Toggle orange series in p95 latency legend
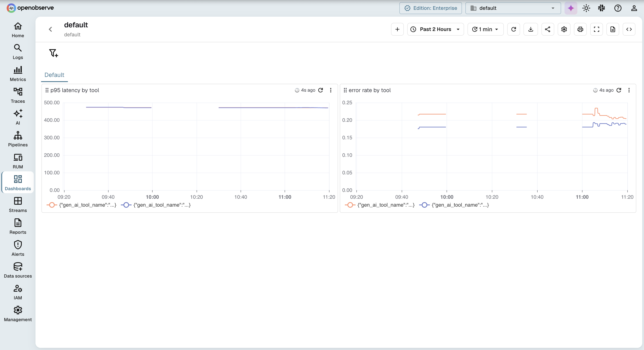The height and width of the screenshot is (350, 644). 81,205
